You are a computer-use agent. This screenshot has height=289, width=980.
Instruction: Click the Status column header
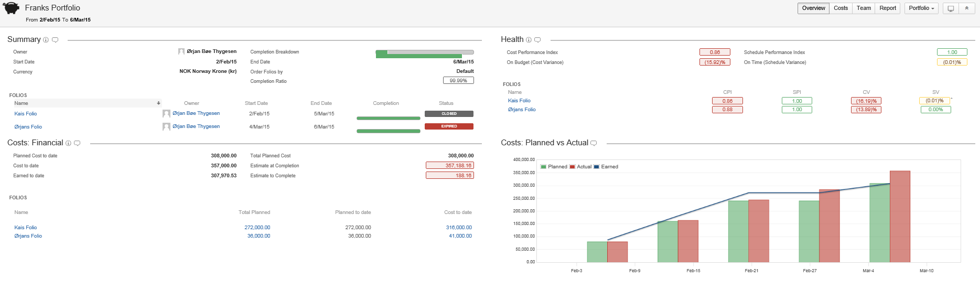pos(446,103)
